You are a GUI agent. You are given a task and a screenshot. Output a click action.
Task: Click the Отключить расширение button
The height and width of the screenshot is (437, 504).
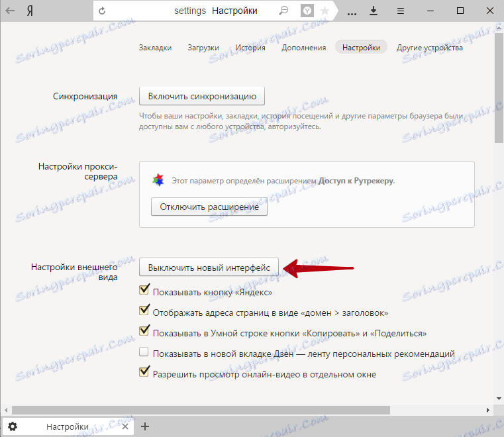tap(209, 207)
